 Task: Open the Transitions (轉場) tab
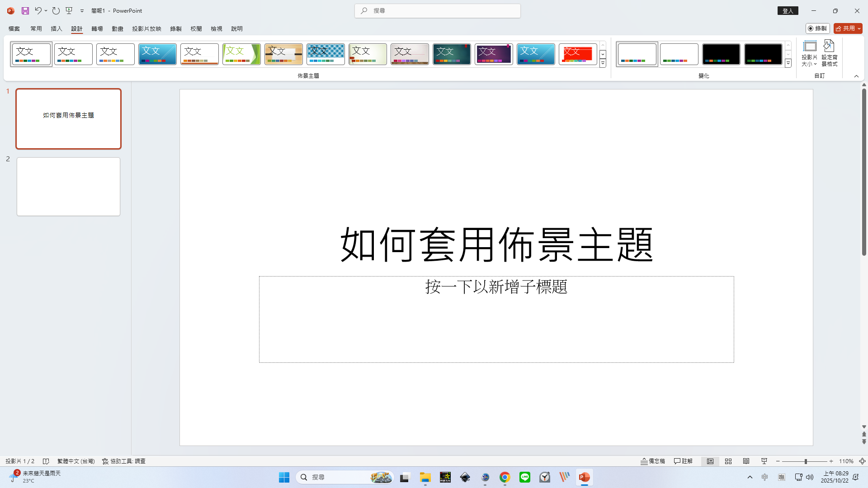pos(97,28)
